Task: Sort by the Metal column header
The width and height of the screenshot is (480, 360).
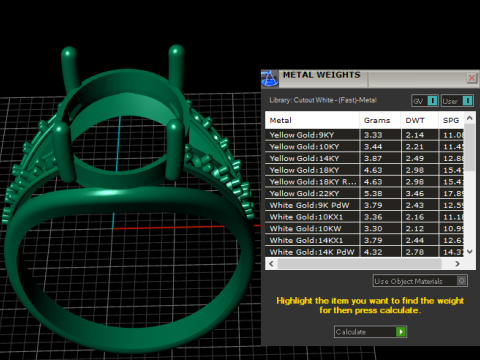Action: (x=312, y=120)
